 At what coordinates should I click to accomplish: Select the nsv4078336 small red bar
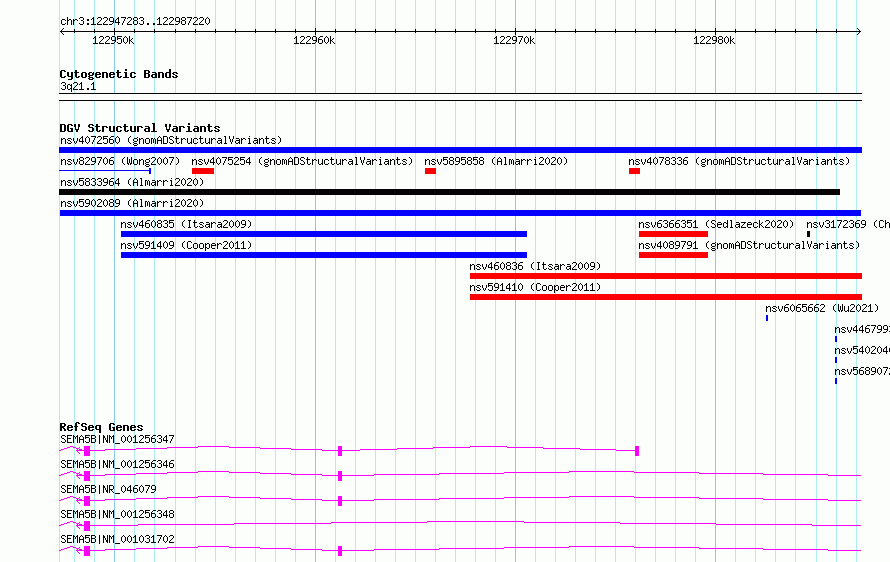(635, 171)
